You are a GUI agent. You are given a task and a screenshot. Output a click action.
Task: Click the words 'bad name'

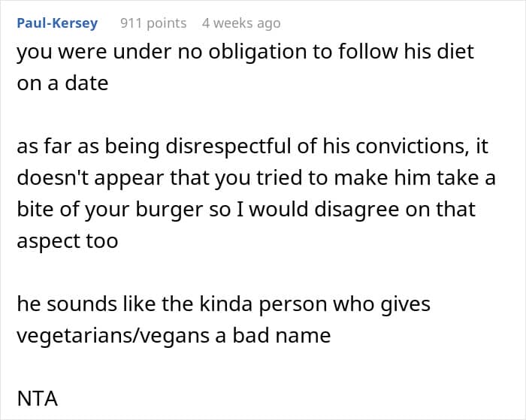tap(282, 335)
